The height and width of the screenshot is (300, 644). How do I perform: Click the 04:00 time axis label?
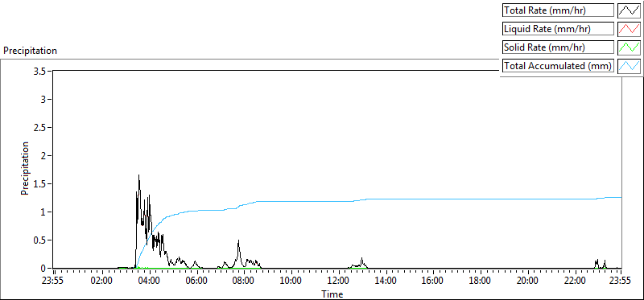click(149, 282)
